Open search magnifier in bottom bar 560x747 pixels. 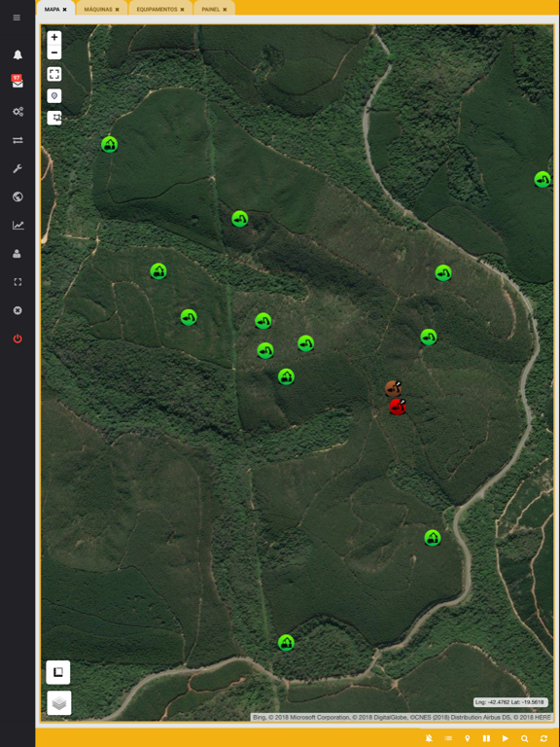[x=524, y=738]
